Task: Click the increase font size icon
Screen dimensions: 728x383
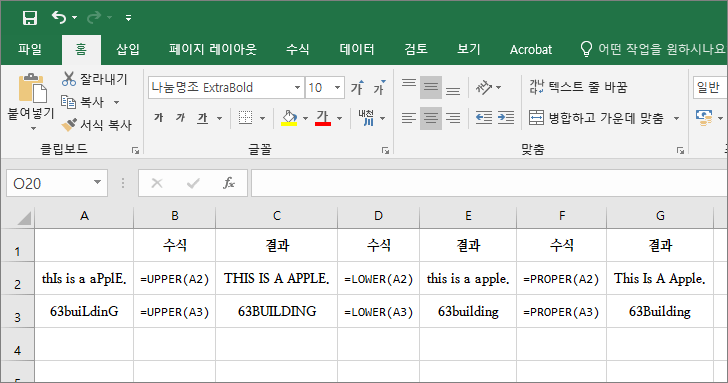Action: 357,87
